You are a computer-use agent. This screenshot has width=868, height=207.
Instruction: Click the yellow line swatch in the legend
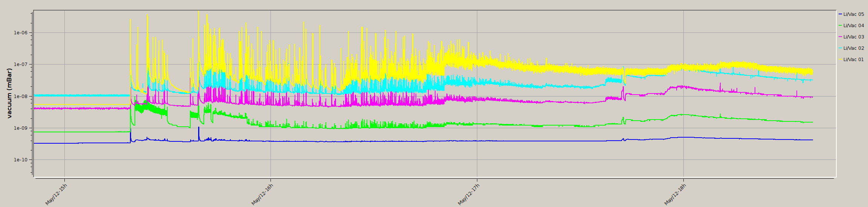tap(840, 60)
